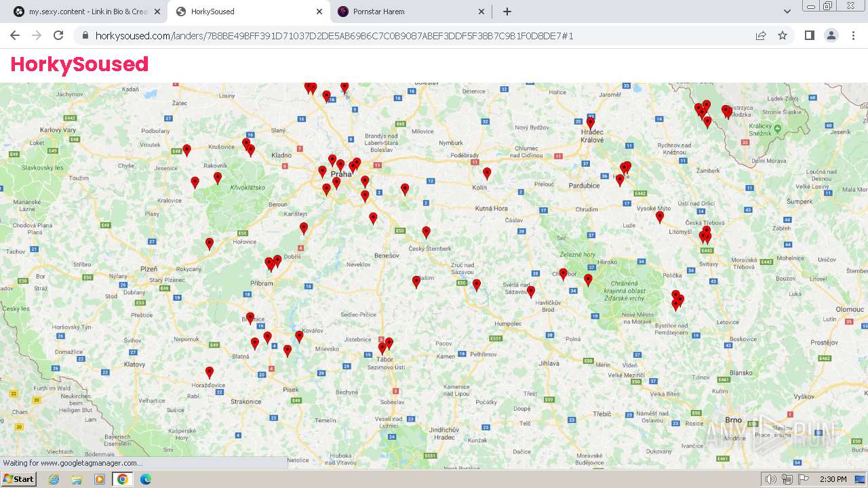Click the map pin near Vysoké Mýto
Image resolution: width=868 pixels, height=488 pixels.
(660, 218)
